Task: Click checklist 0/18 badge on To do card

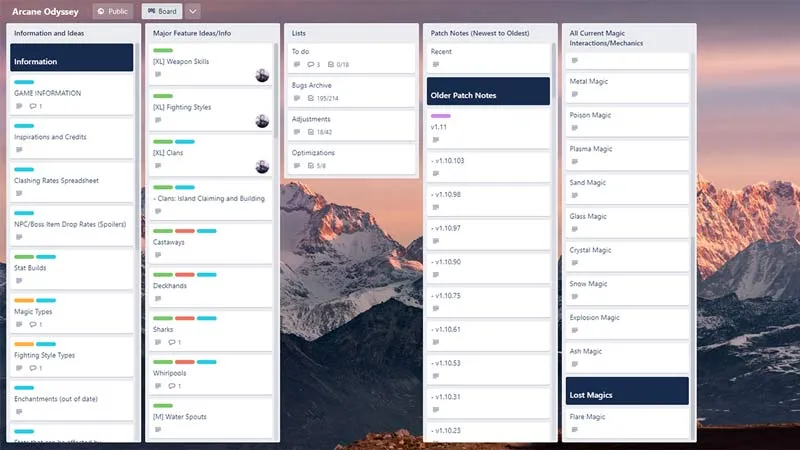Action: pyautogui.click(x=338, y=64)
